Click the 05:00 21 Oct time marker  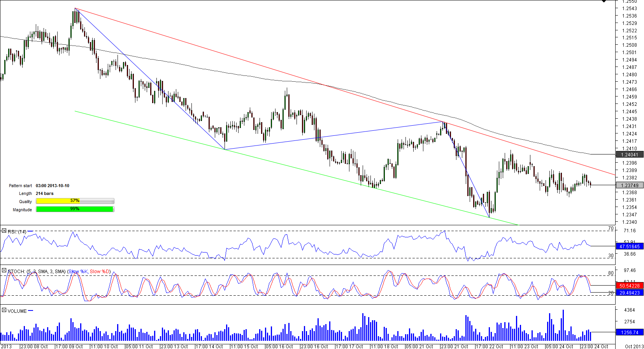tap(419, 346)
